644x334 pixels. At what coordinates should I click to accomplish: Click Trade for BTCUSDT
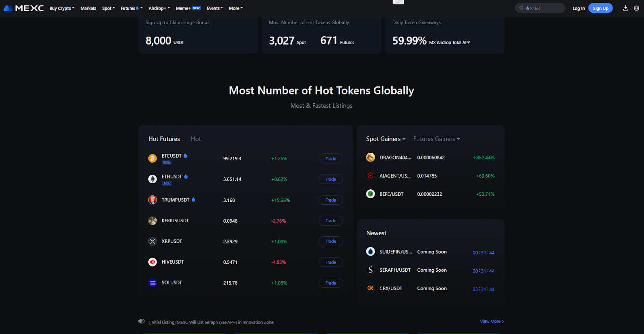[x=331, y=158]
